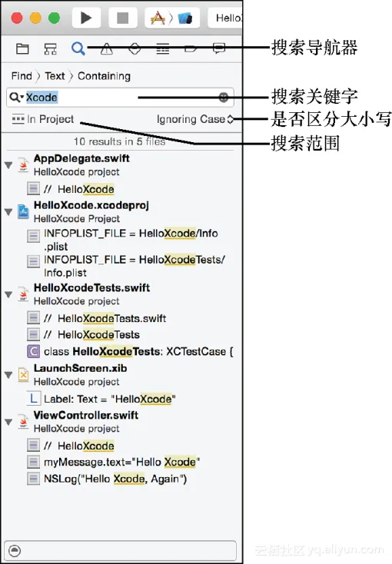Screen dimensions: 392x564
Task: Open the Test navigator diamond icon
Action: (135, 48)
